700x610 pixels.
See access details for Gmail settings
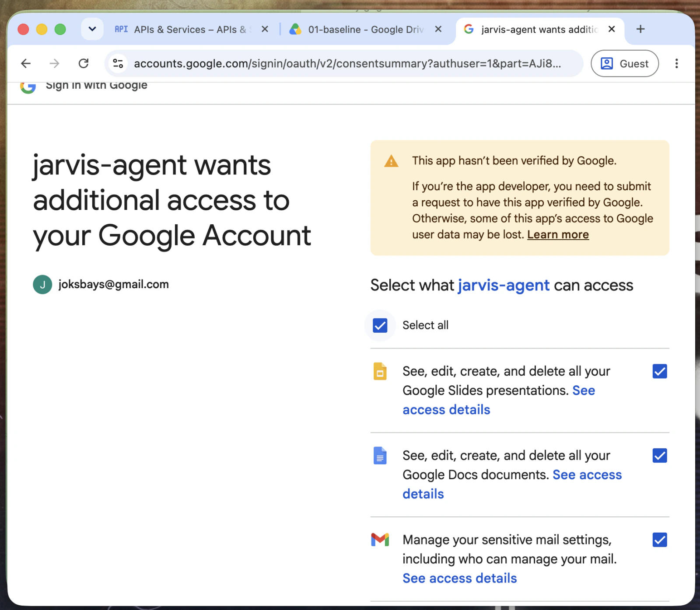(x=459, y=579)
